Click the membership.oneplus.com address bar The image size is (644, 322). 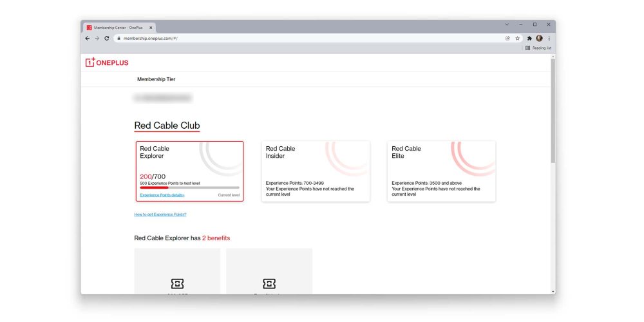(309, 39)
